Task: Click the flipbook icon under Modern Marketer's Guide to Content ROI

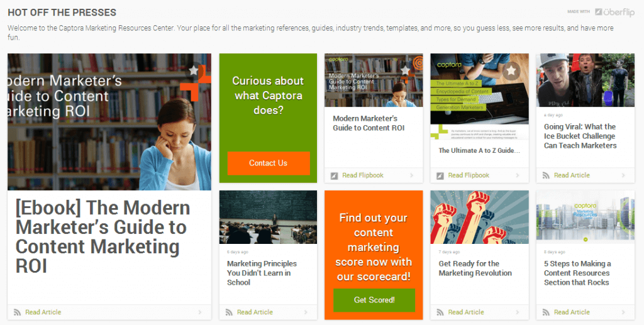Action: click(334, 175)
